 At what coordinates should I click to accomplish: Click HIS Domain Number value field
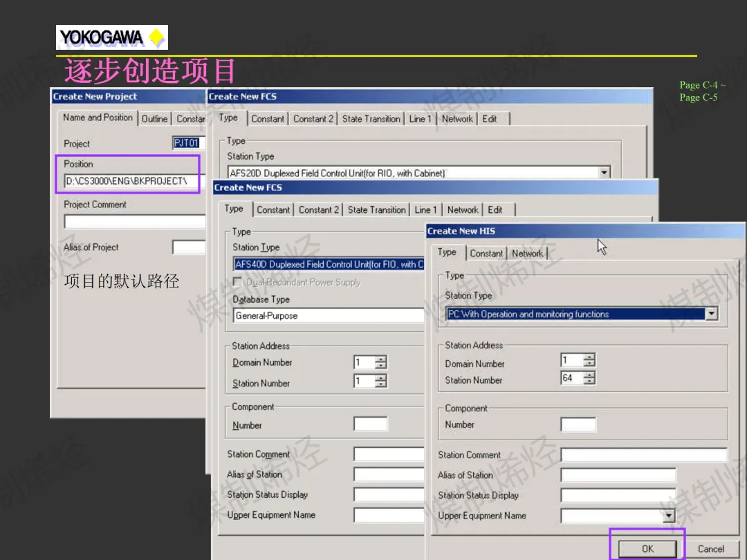572,360
